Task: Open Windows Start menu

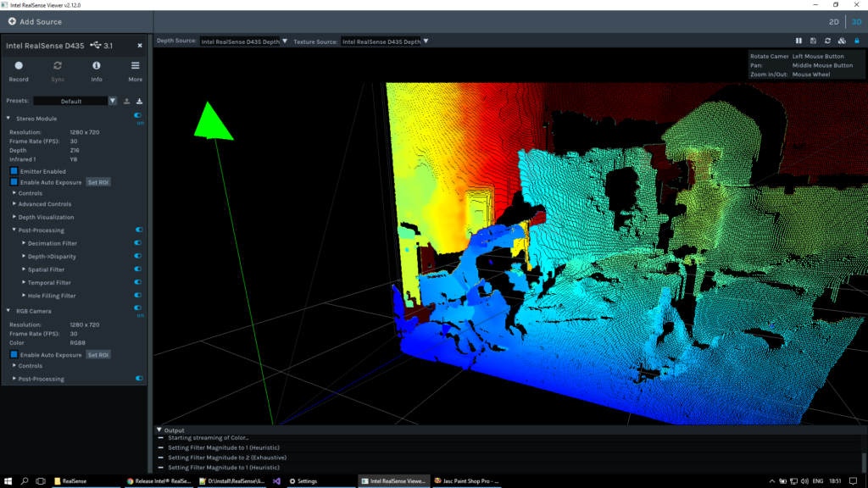Action: [x=8, y=481]
